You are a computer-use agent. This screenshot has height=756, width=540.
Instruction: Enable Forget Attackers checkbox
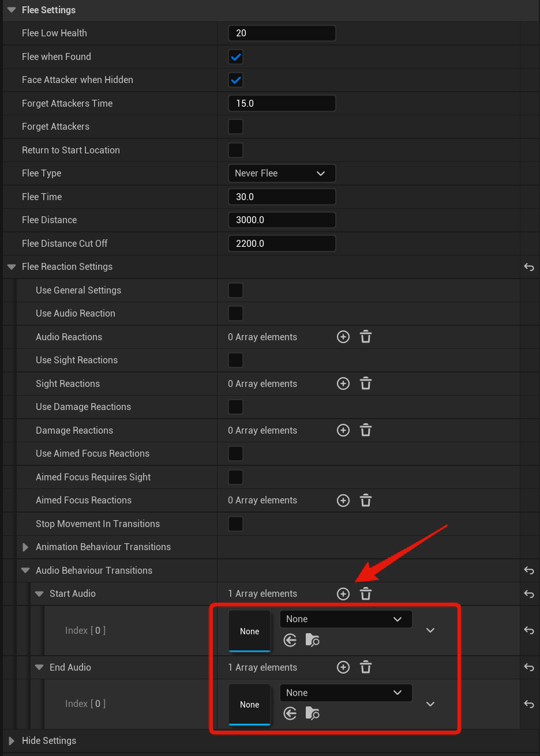[235, 126]
